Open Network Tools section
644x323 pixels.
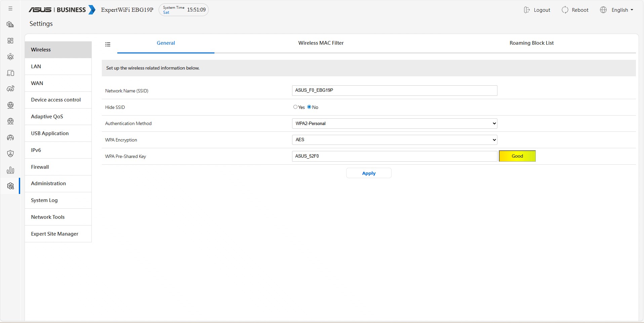(x=58, y=217)
